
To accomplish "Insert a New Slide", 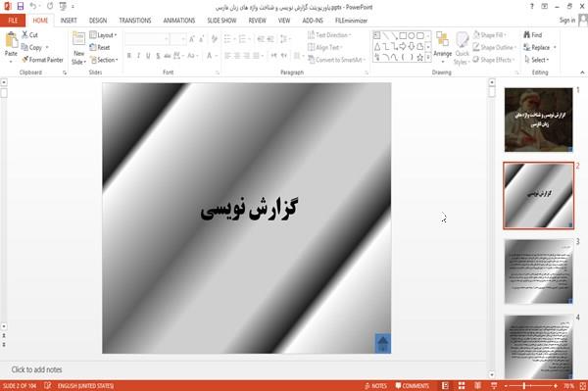I will [78, 48].
